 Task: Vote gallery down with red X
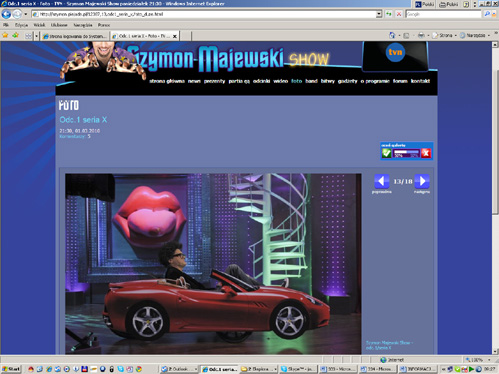tap(426, 153)
